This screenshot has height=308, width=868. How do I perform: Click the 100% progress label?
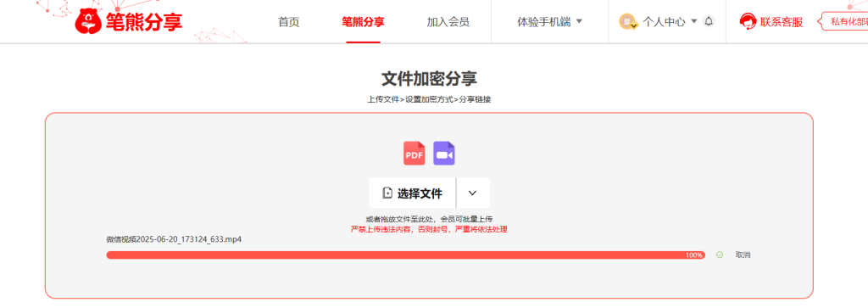pyautogui.click(x=694, y=255)
